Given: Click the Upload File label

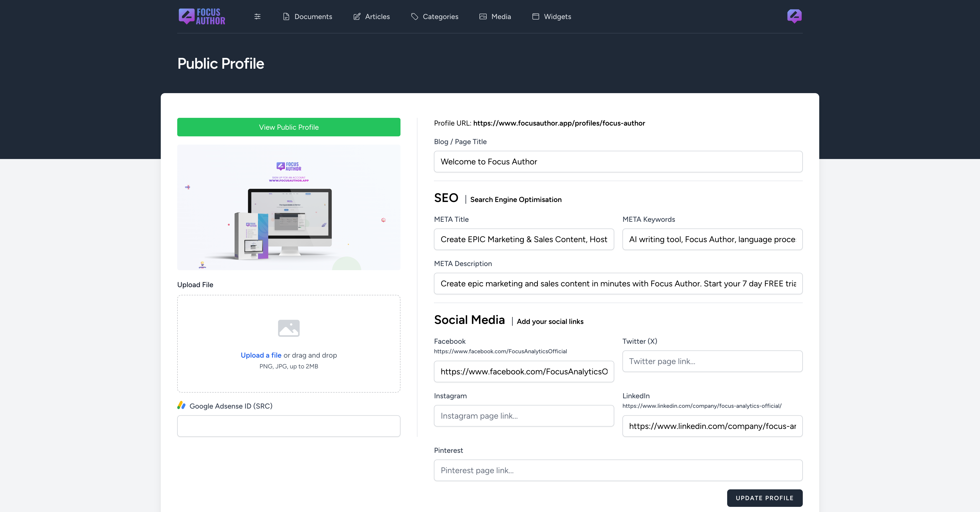Looking at the screenshot, I should pos(195,285).
